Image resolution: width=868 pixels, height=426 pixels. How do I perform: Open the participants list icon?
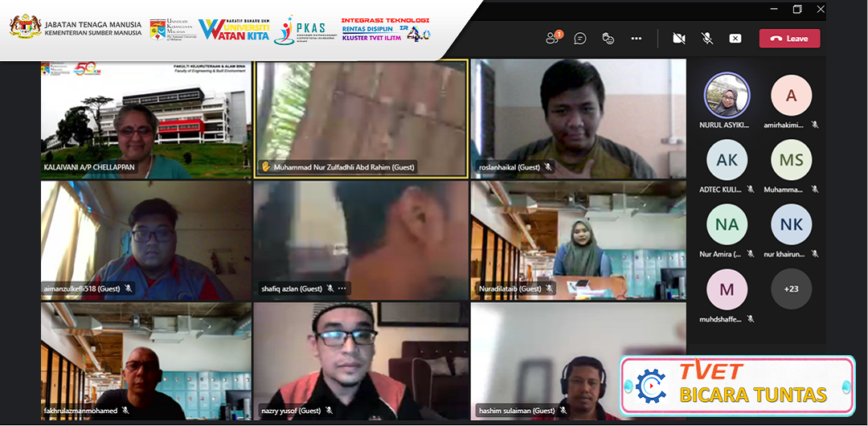[552, 38]
